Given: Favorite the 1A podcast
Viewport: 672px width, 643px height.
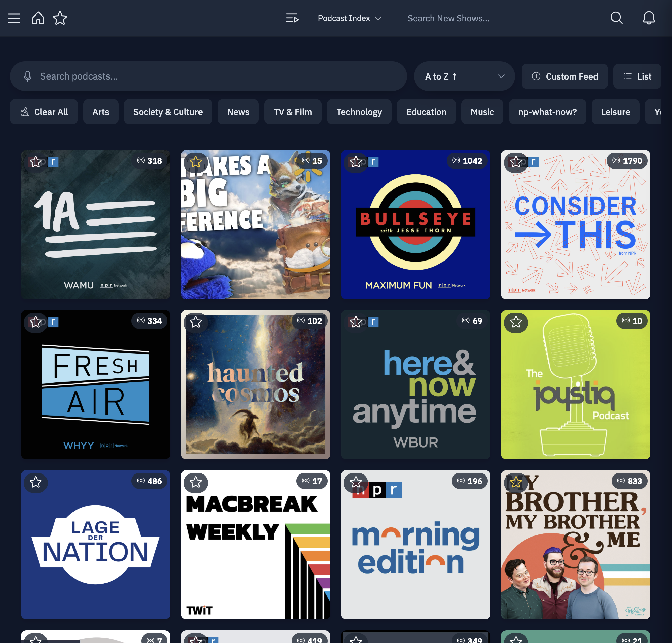Looking at the screenshot, I should click(x=36, y=162).
